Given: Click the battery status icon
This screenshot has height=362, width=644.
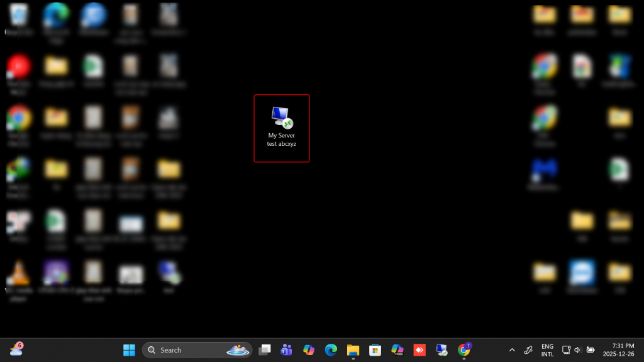Looking at the screenshot, I should [x=591, y=350].
